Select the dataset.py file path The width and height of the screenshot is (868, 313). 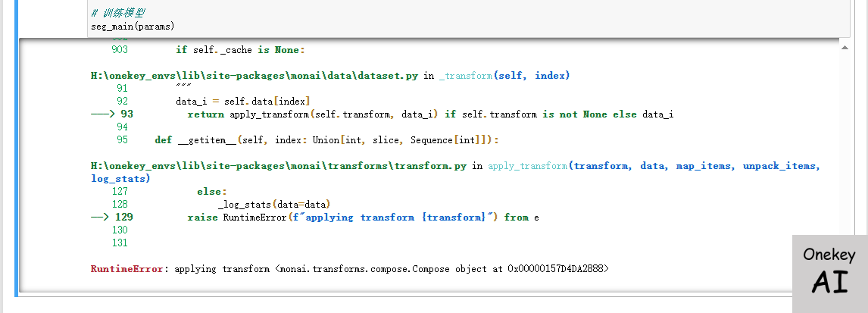tap(254, 76)
